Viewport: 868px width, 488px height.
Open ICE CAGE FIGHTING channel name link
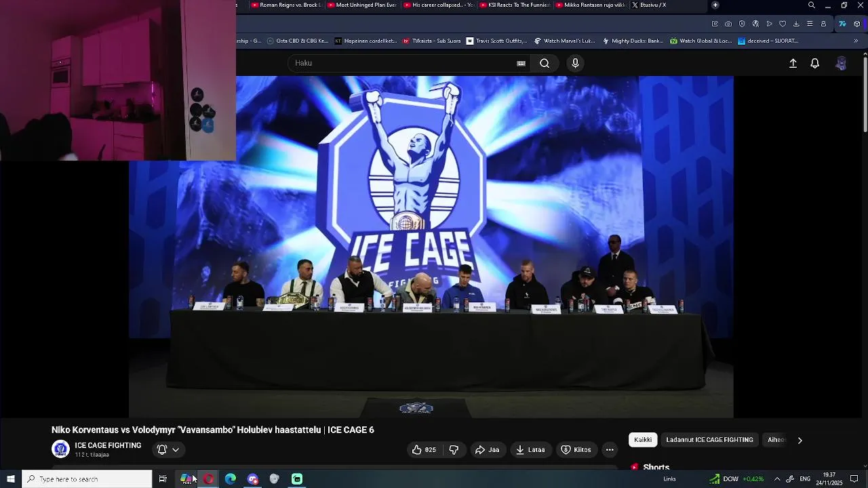[108, 445]
